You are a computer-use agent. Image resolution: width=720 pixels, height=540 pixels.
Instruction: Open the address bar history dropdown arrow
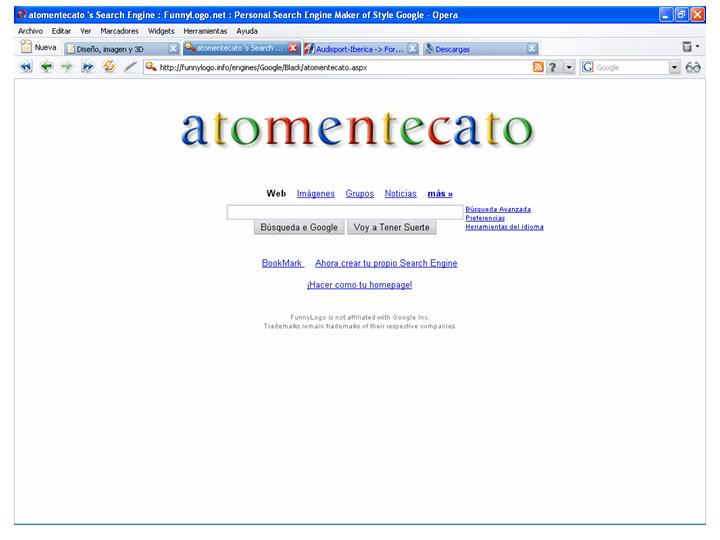pyautogui.click(x=569, y=68)
